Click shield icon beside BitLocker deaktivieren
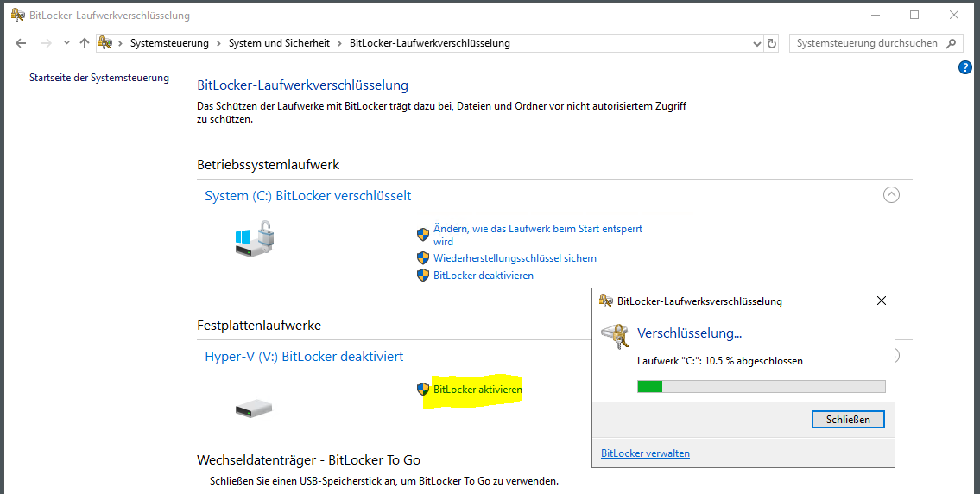Viewport: 980px width, 494px height. coord(423,275)
